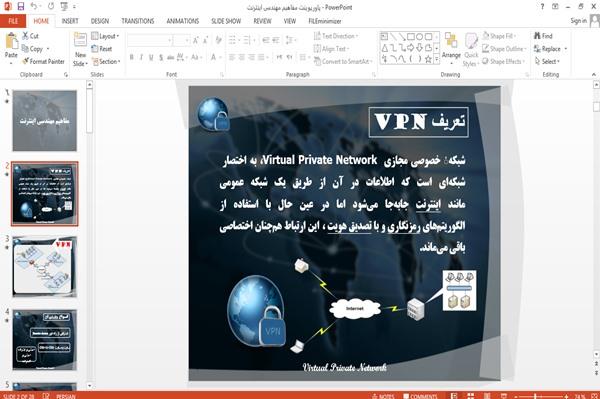Toggle Bold formatting
This screenshot has height=399, width=600.
pyautogui.click(x=131, y=57)
